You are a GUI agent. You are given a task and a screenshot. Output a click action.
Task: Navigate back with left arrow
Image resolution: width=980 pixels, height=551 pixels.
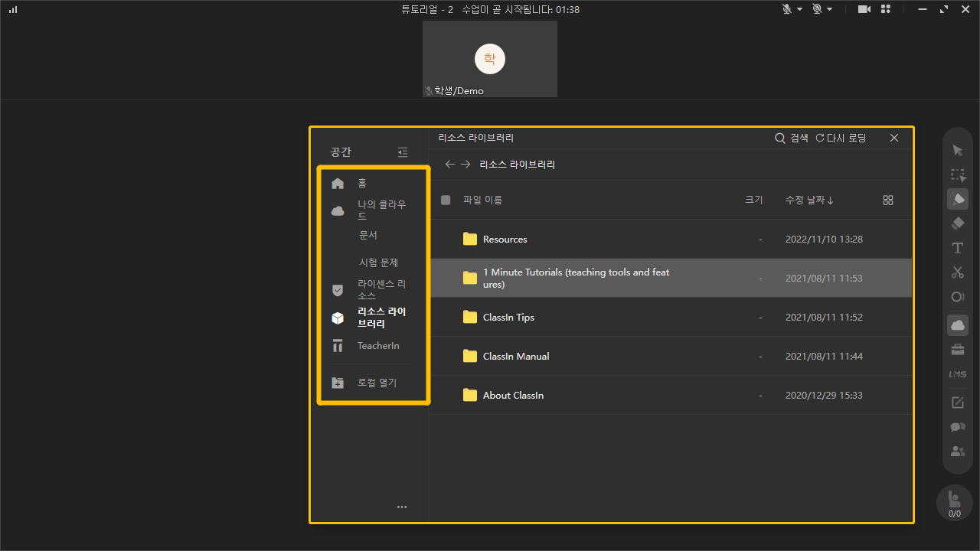[x=450, y=165]
